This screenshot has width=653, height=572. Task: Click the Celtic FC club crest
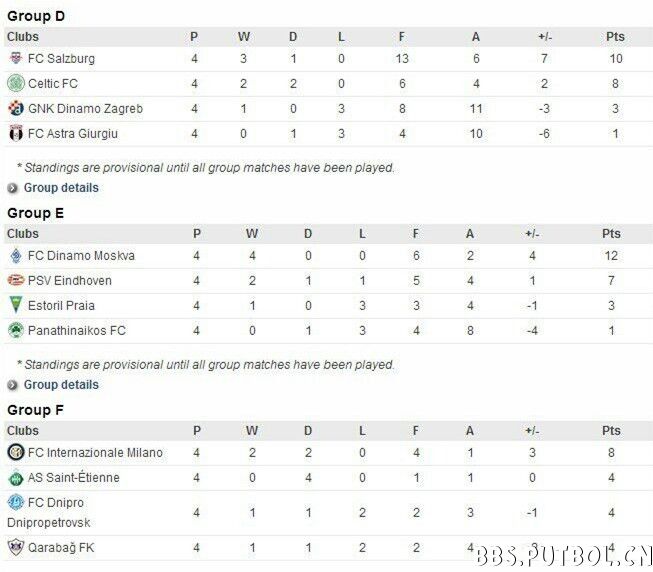click(16, 83)
